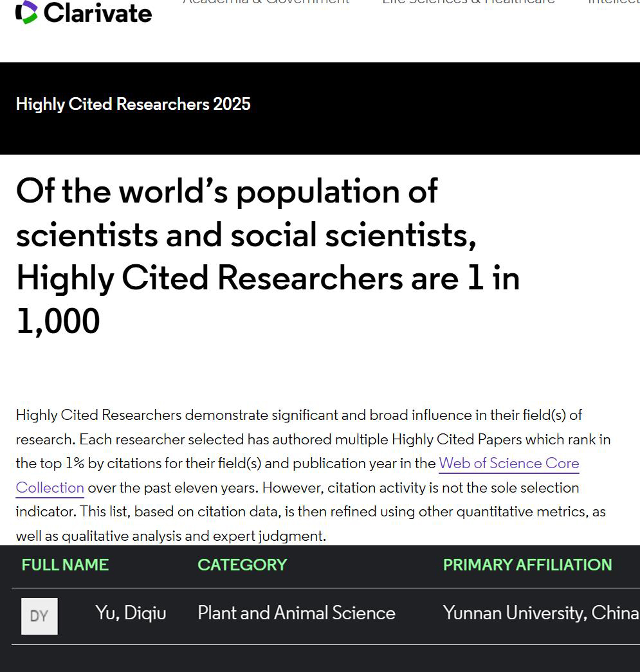Click the Highly Cited Researchers 2025 title
The image size is (640, 672).
coord(133,104)
